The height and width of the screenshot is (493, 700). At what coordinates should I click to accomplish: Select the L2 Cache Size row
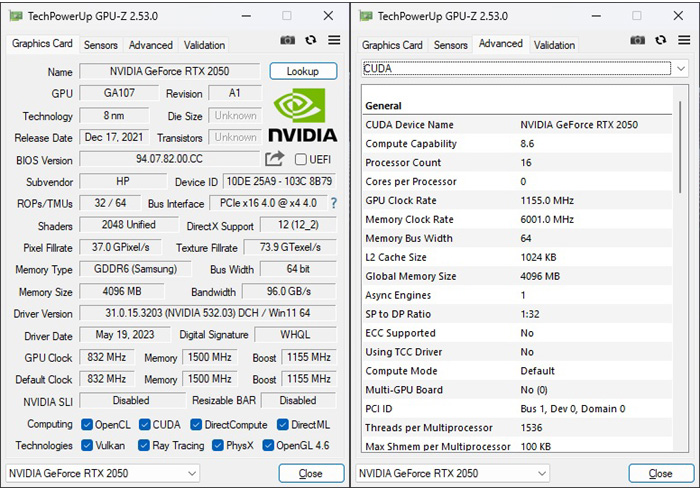click(518, 257)
